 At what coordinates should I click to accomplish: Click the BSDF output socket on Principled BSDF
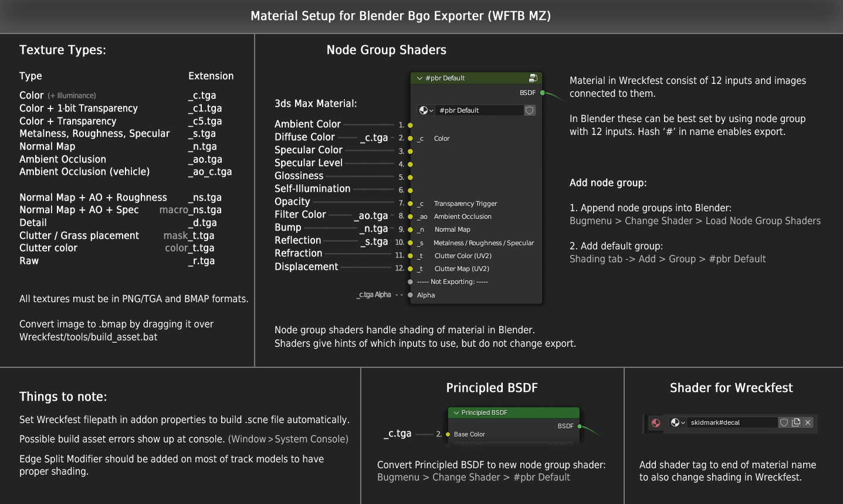click(x=580, y=426)
